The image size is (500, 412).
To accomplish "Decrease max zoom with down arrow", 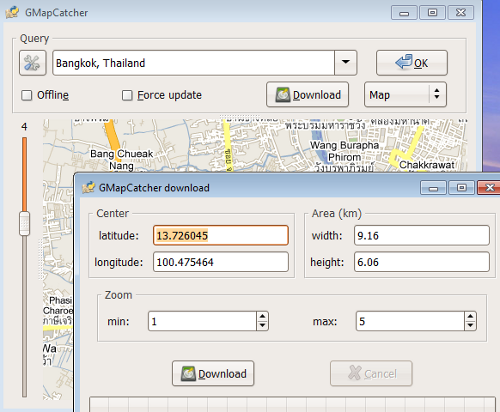I will click(x=470, y=326).
